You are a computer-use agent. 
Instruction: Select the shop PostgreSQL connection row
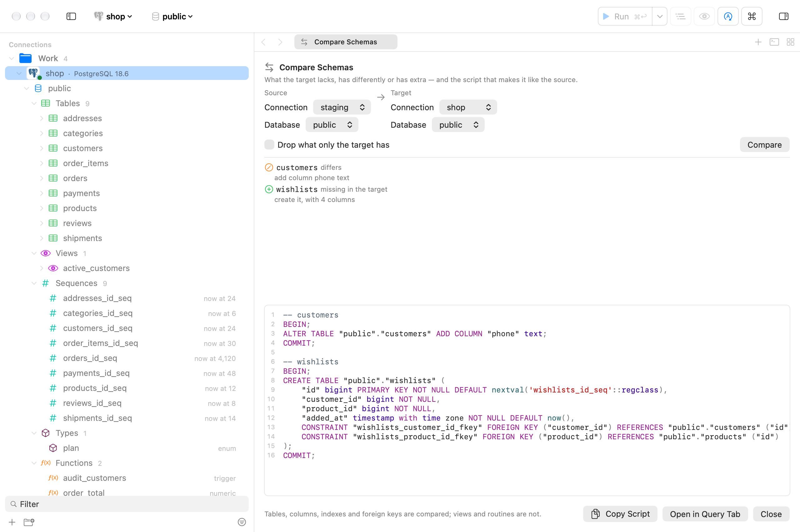click(127, 73)
